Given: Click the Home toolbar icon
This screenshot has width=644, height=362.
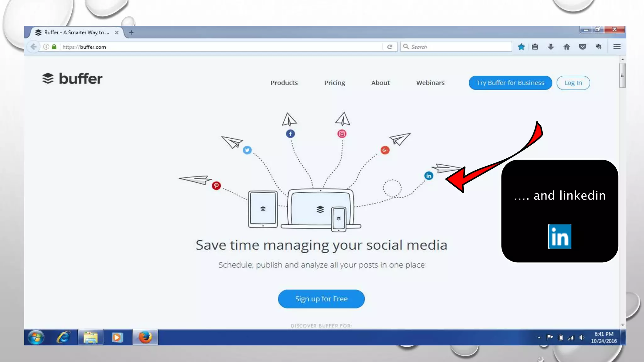Looking at the screenshot, I should coord(567,47).
